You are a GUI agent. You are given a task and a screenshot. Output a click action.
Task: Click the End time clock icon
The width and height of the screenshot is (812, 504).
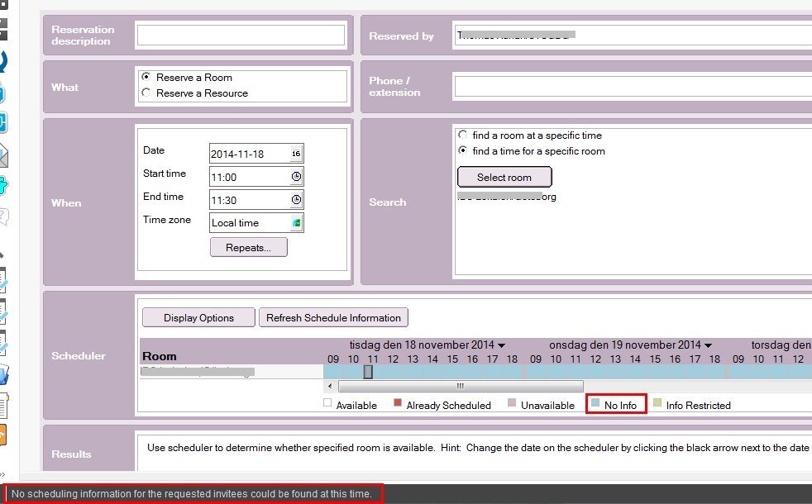point(296,200)
